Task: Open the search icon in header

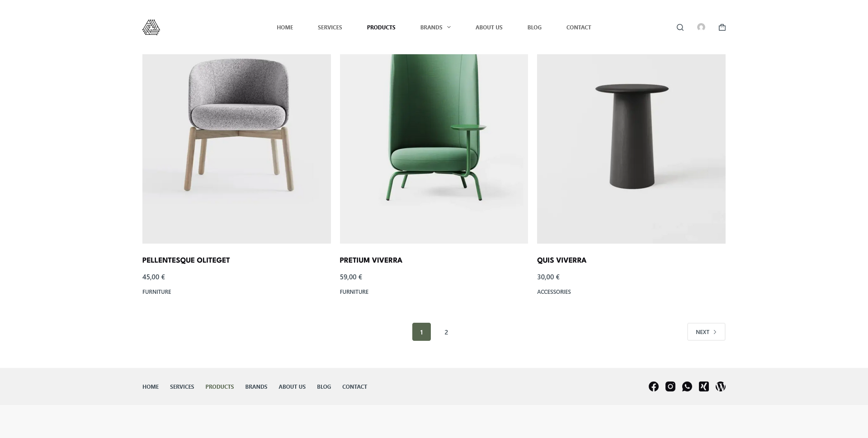Action: 680,28
